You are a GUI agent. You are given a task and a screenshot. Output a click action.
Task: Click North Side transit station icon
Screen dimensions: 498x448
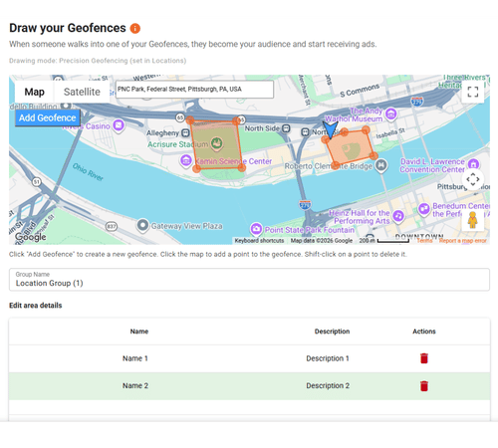pos(286,128)
